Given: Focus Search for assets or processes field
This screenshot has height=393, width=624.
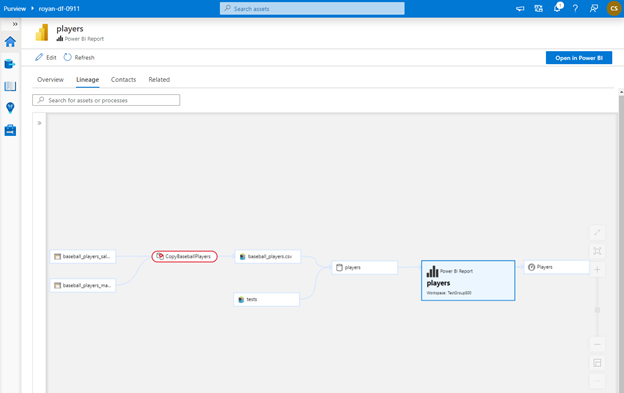Looking at the screenshot, I should 106,100.
